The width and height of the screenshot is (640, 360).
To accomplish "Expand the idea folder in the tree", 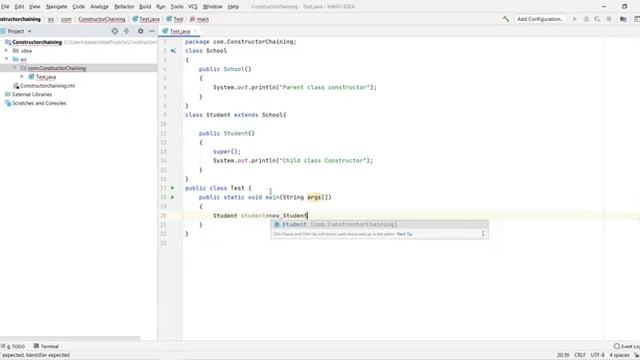I will [7, 51].
